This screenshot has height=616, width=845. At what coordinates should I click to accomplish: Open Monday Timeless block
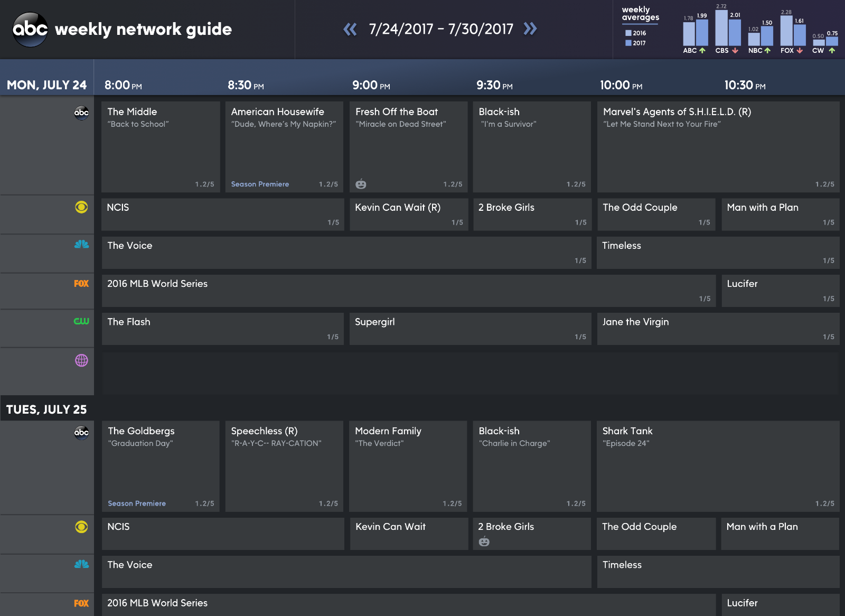tap(718, 253)
